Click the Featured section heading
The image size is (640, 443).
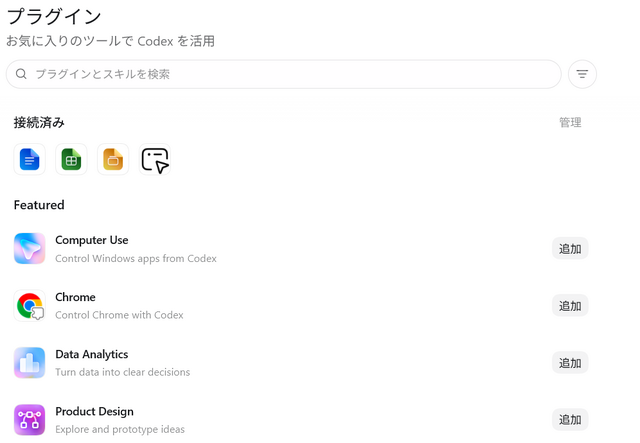(x=39, y=205)
